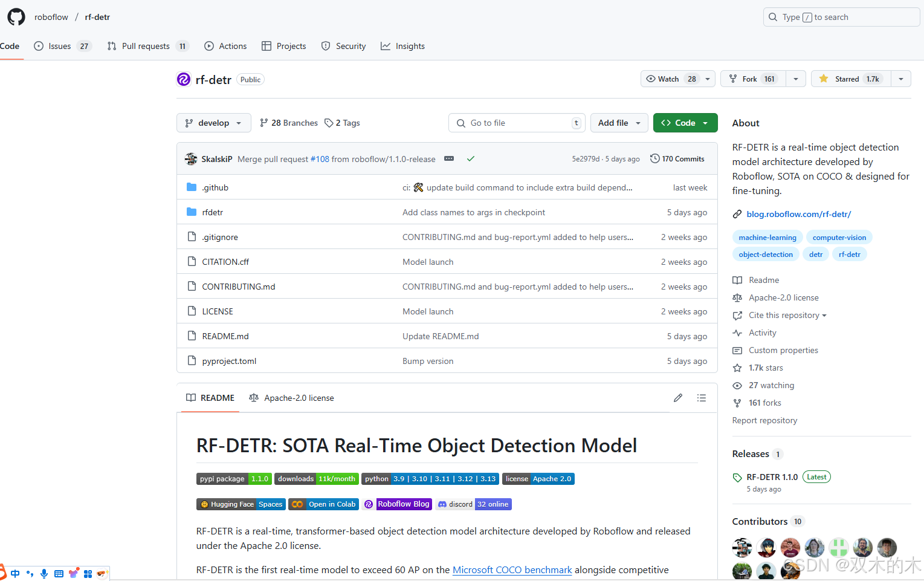
Task: Open the Add file dropdown
Action: pyautogui.click(x=619, y=123)
